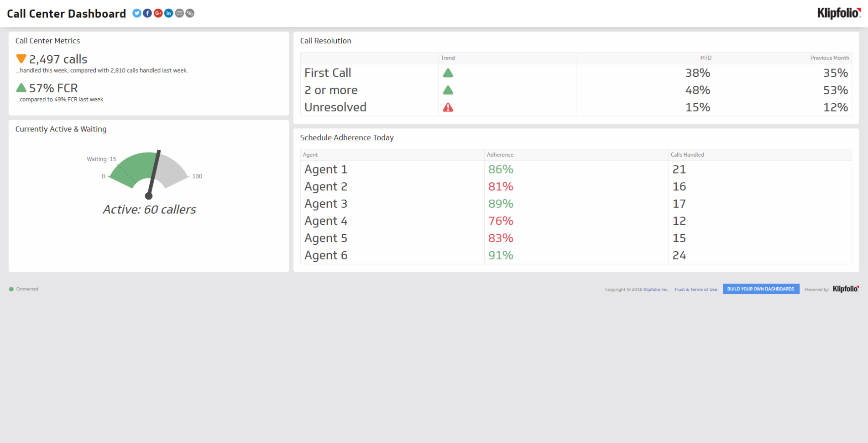This screenshot has height=443, width=868.
Task: Open the Trust & Terms of Use link
Action: [695, 289]
